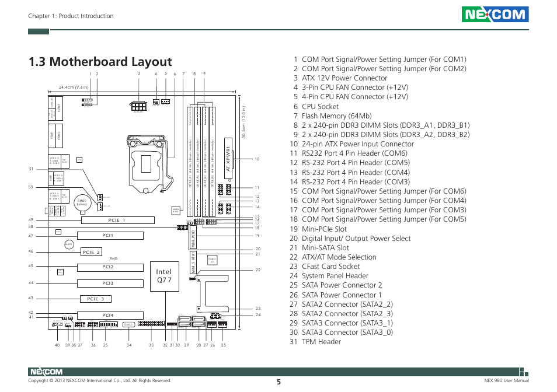This screenshot has height=392, width=557.
Task: Select '24-pin ATX Power Input Connector'
Action: click(x=358, y=144)
